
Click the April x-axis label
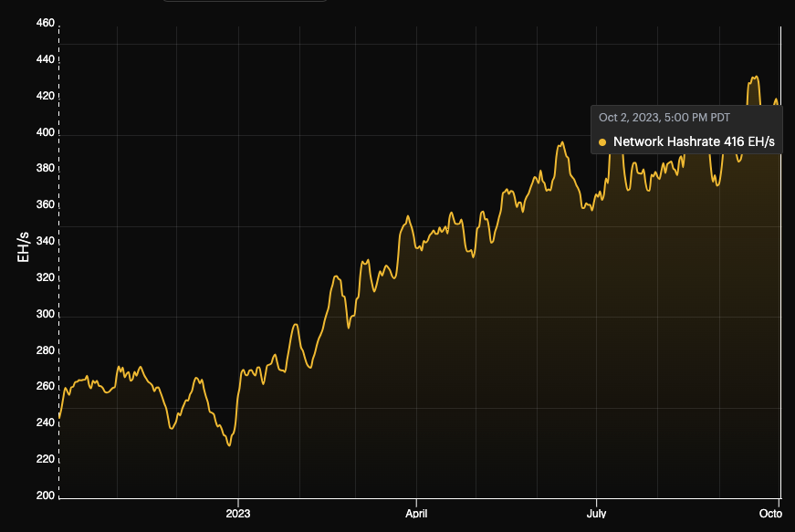416,513
